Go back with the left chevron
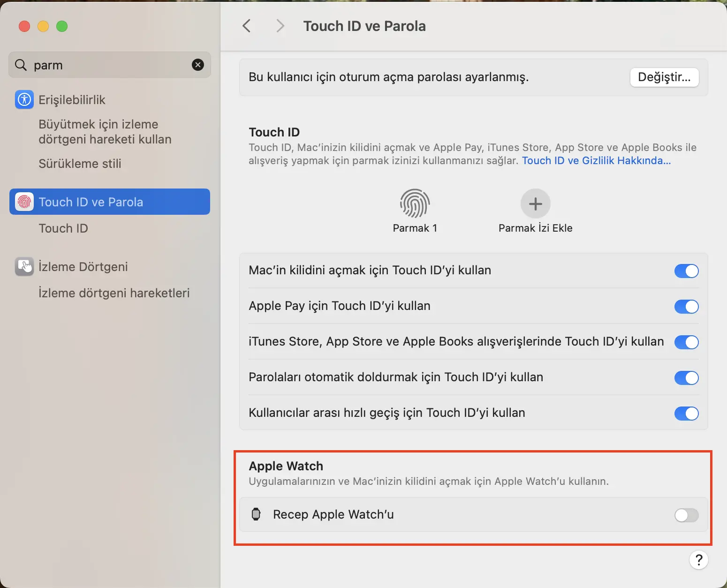This screenshot has height=588, width=727. (x=247, y=26)
